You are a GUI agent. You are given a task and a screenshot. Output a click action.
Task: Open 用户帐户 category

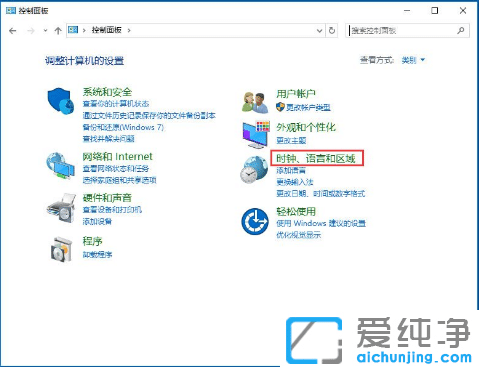296,94
